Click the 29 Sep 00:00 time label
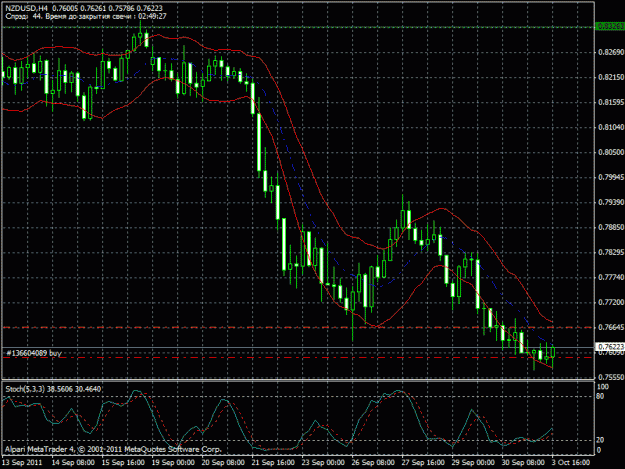Viewport: 625px width, 469px height. click(473, 462)
